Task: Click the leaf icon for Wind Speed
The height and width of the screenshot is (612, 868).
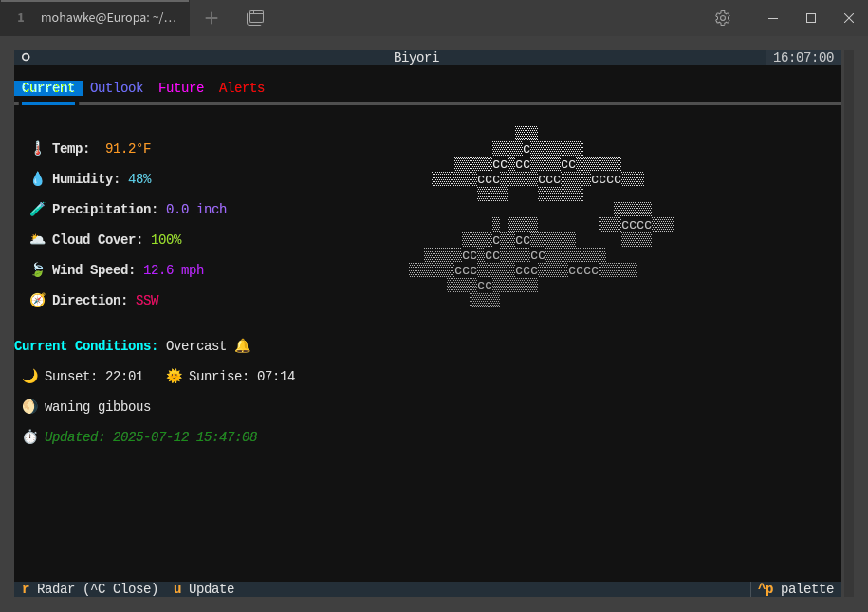Action: click(37, 270)
